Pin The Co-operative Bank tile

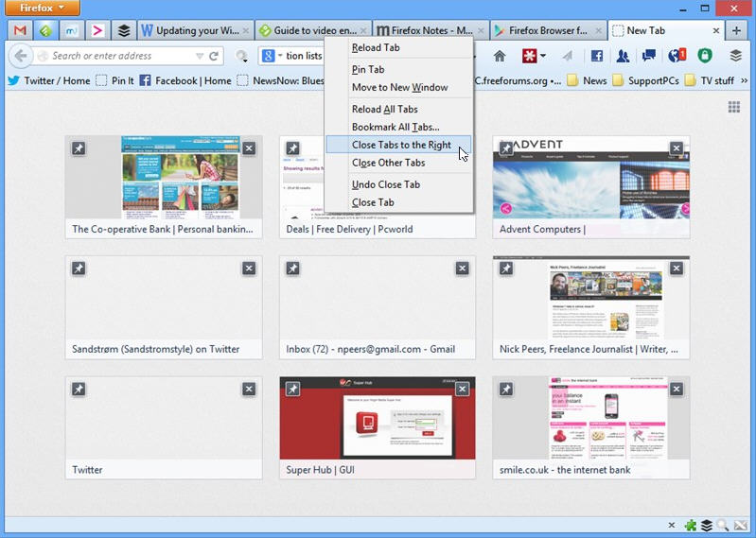(x=79, y=148)
